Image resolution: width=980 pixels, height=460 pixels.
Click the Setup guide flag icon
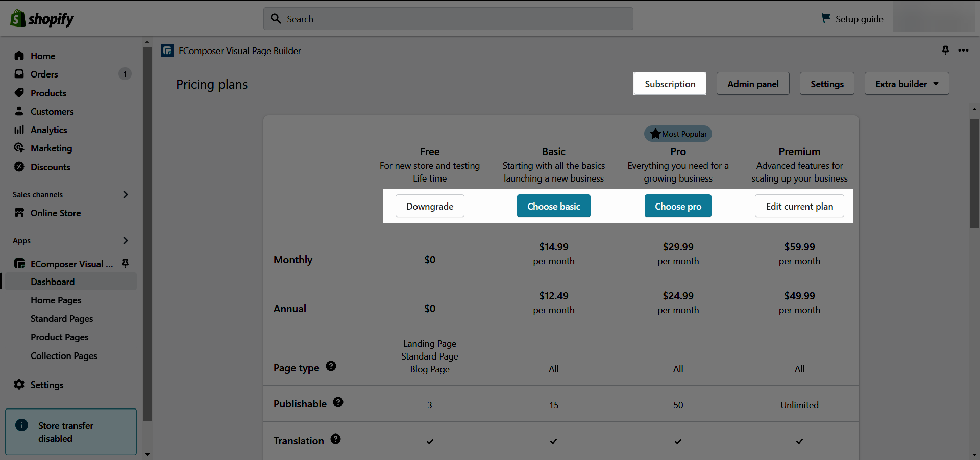pos(826,18)
